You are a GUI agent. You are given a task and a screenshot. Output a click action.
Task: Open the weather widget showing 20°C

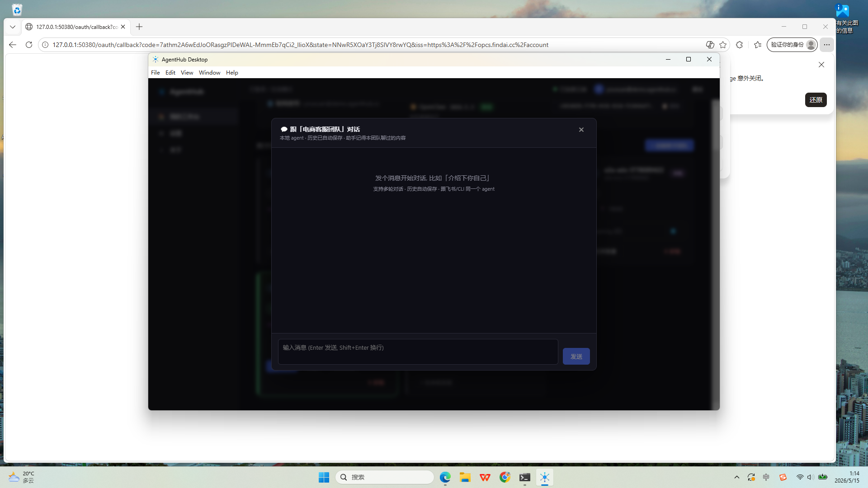pos(21,477)
